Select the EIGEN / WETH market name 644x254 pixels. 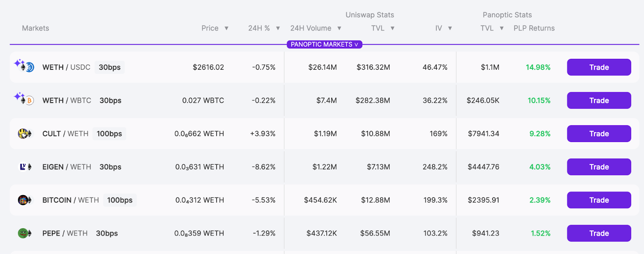click(x=67, y=167)
